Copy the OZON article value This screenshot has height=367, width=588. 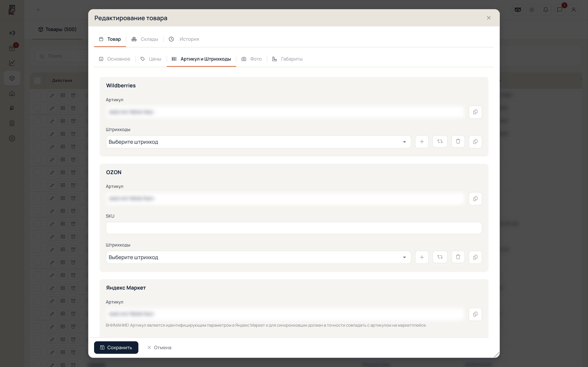475,199
